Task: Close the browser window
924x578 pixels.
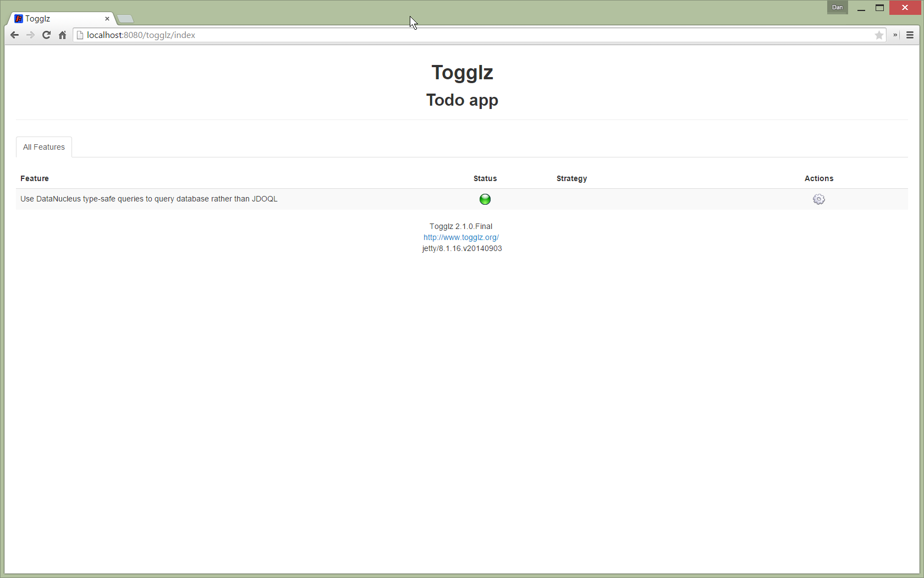Action: click(x=905, y=8)
